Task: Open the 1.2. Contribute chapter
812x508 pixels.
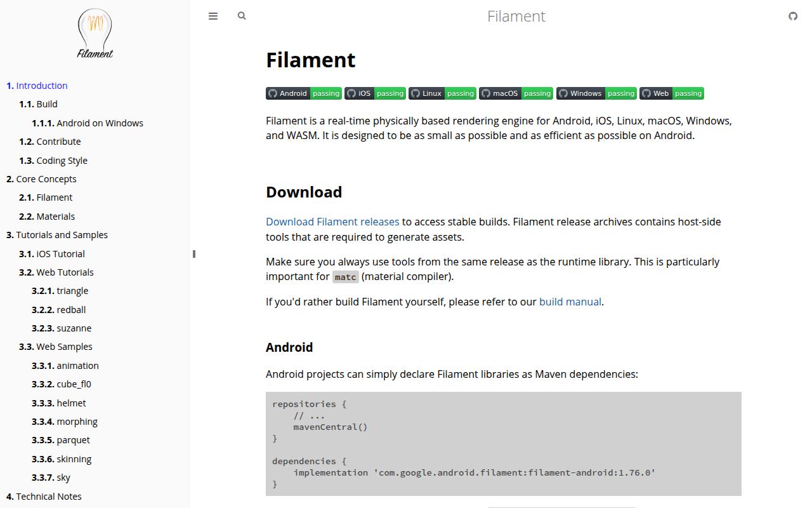Action: point(50,142)
